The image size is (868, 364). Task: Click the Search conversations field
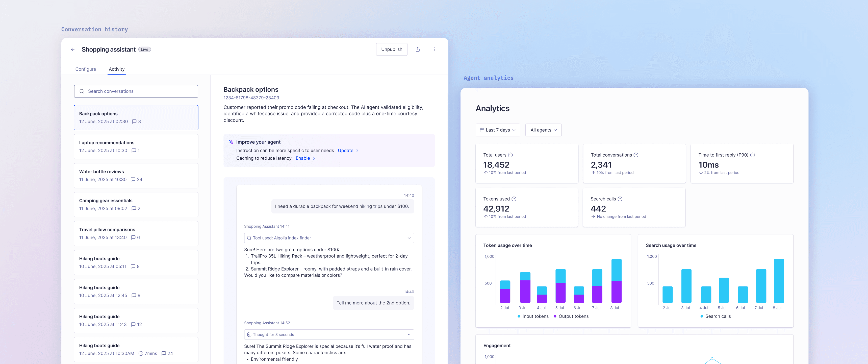(136, 91)
